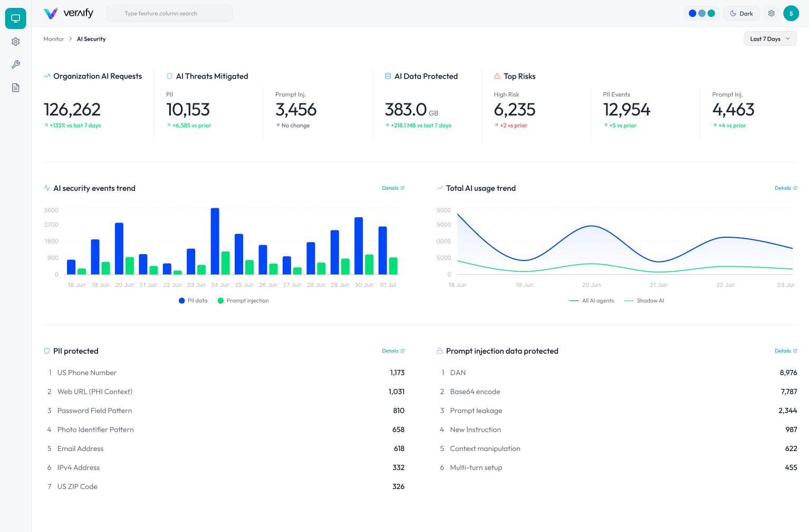Click the 24 Jun blue PII bar
Image resolution: width=809 pixels, height=532 pixels.
215,241
